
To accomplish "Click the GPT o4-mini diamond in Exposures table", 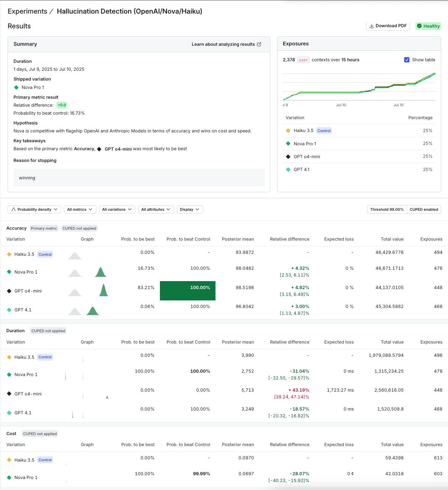I will click(288, 157).
